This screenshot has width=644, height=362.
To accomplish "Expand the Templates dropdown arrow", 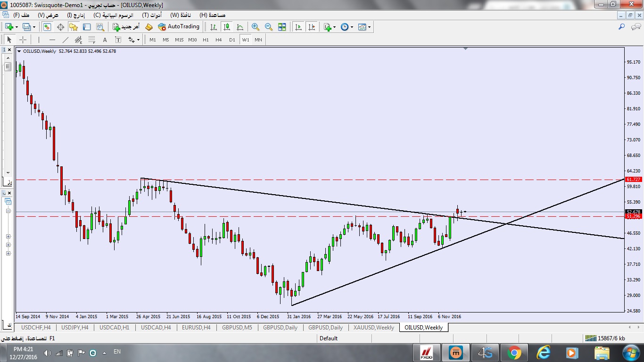I will click(369, 27).
